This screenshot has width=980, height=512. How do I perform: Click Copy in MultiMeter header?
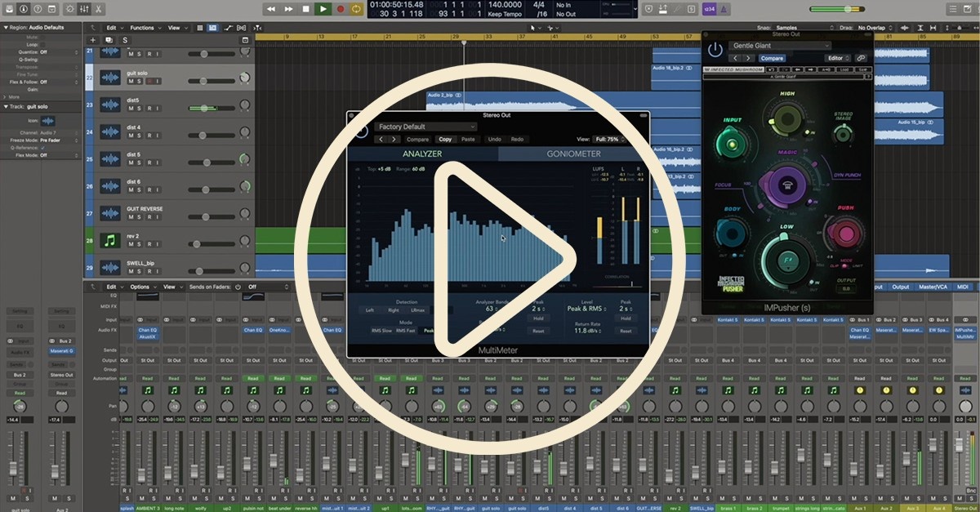click(445, 139)
